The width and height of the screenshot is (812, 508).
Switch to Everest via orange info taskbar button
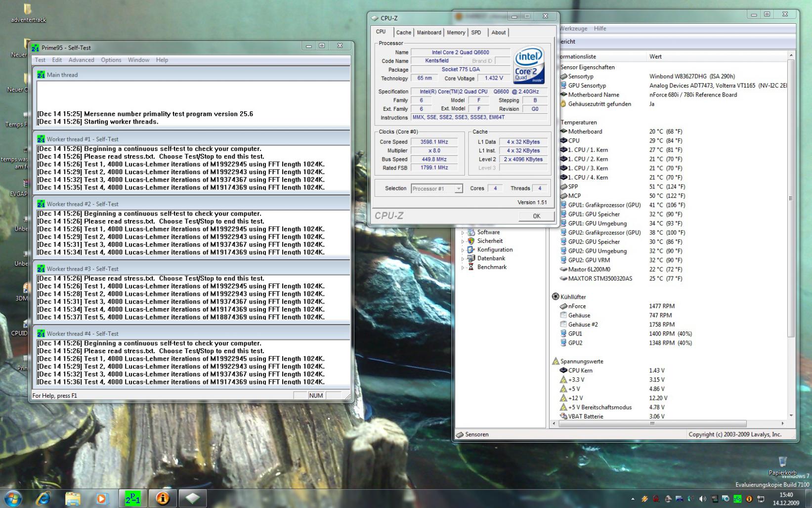163,498
